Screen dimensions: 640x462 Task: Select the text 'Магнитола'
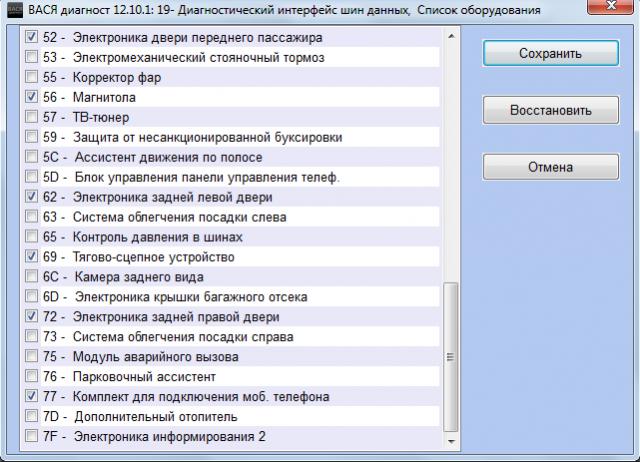[x=104, y=98]
